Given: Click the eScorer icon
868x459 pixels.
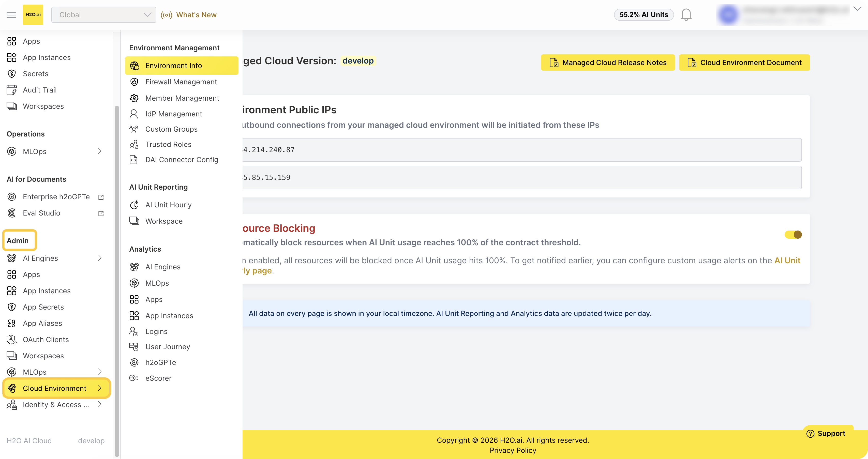Looking at the screenshot, I should (x=134, y=378).
